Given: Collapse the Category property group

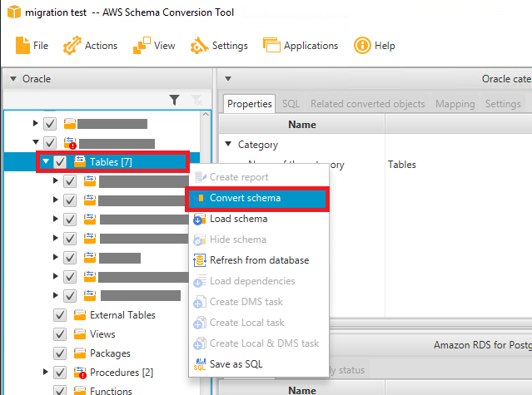Looking at the screenshot, I should (228, 144).
